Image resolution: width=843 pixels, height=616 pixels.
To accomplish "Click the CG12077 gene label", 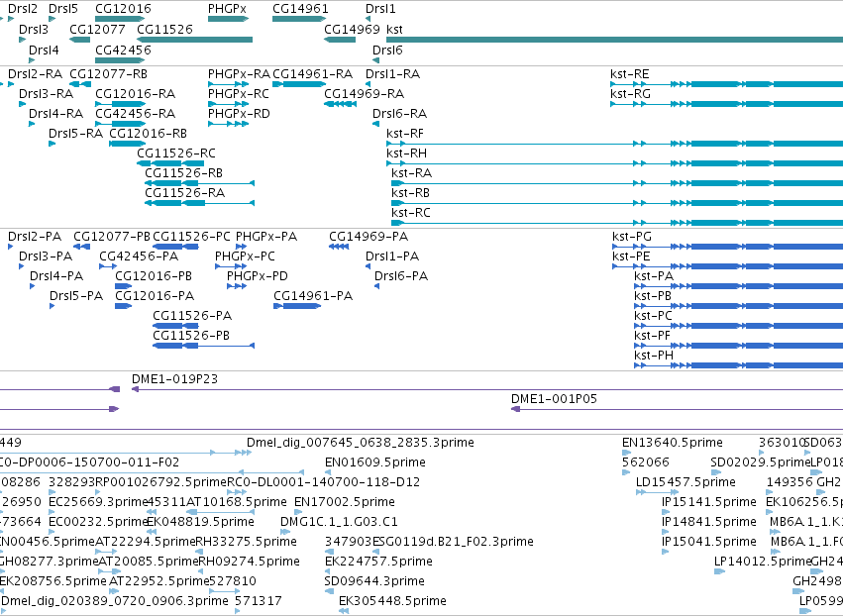I will (97, 29).
